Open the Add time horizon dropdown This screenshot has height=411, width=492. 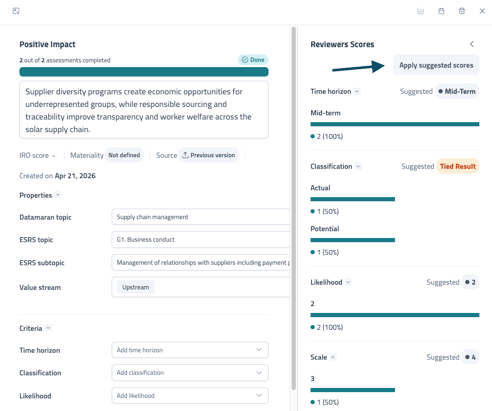pyautogui.click(x=190, y=350)
